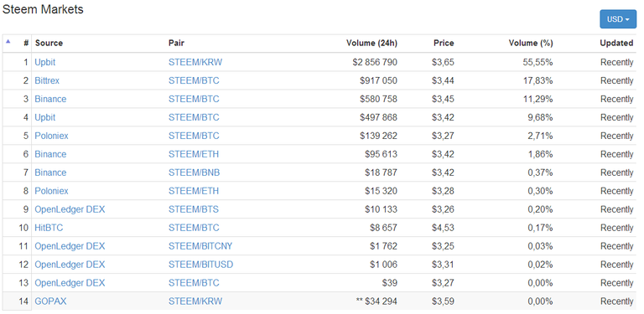
Task: Sort by Price column header
Action: [x=444, y=43]
